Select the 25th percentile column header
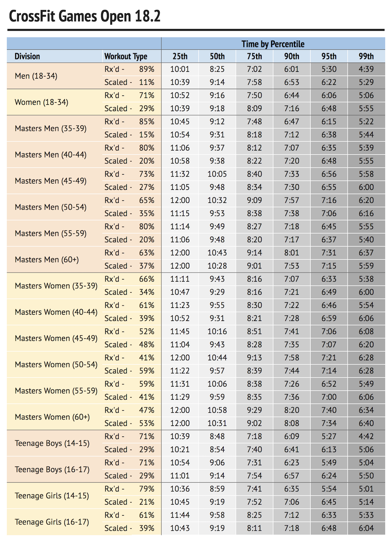Viewport: 392px width, 542px height. click(x=180, y=56)
